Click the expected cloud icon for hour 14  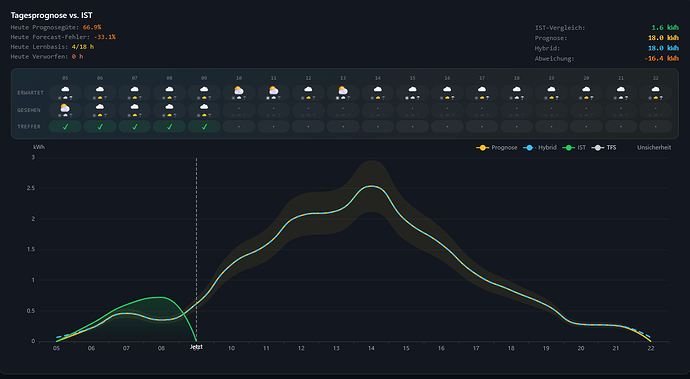click(378, 89)
